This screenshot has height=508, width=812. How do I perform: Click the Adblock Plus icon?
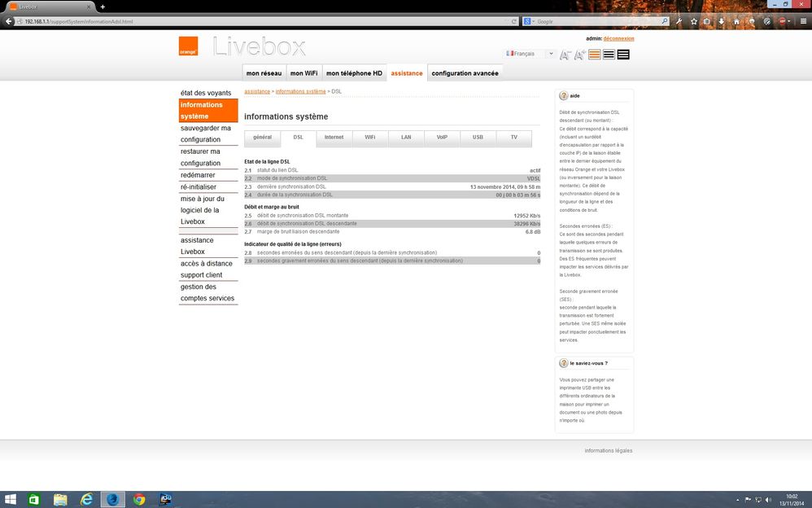pos(782,21)
